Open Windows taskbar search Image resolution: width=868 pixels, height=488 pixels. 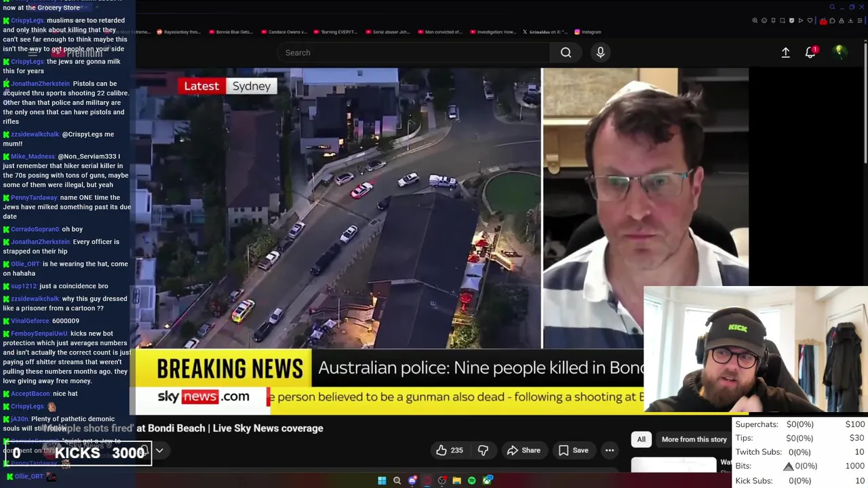pyautogui.click(x=397, y=481)
